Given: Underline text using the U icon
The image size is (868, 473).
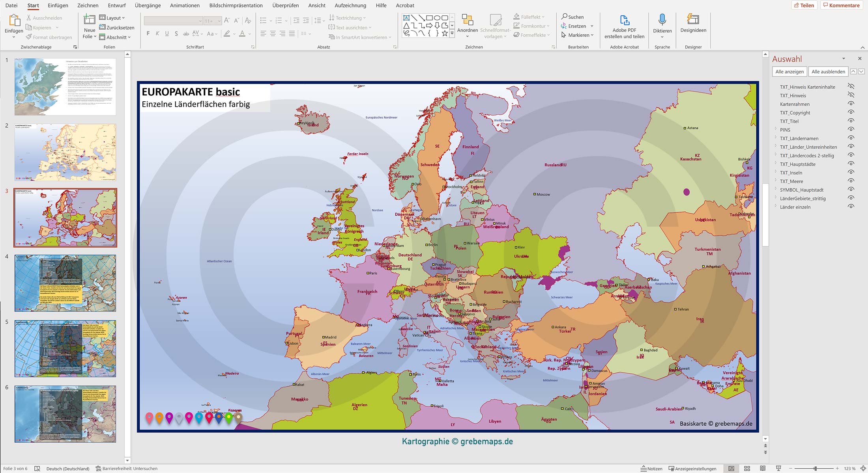Looking at the screenshot, I should click(x=167, y=34).
